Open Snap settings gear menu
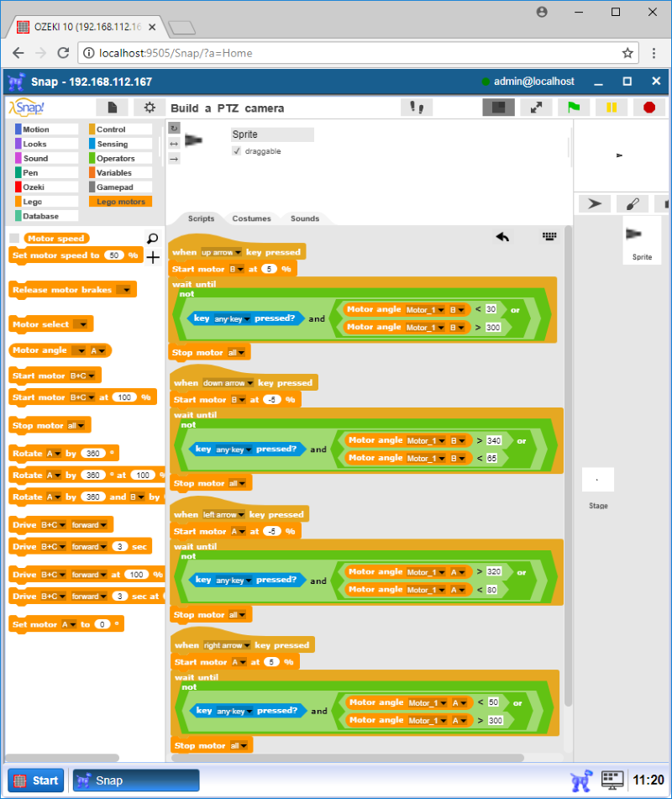 (150, 108)
